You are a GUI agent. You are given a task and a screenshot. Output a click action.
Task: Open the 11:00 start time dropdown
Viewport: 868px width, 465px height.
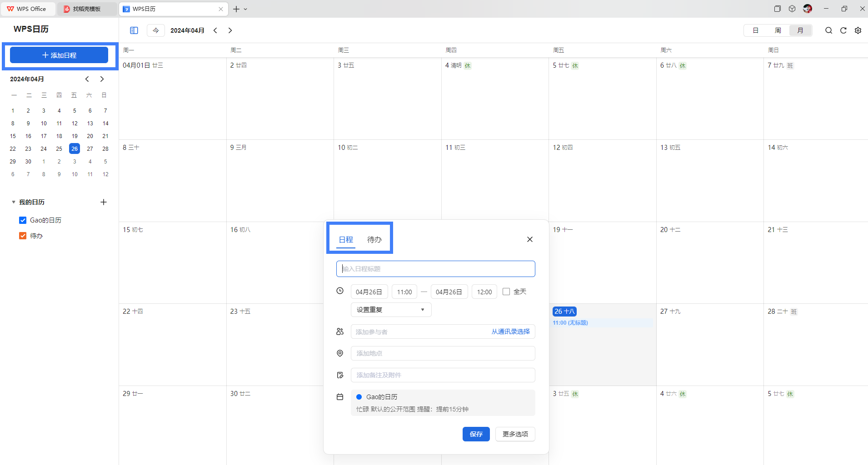404,292
